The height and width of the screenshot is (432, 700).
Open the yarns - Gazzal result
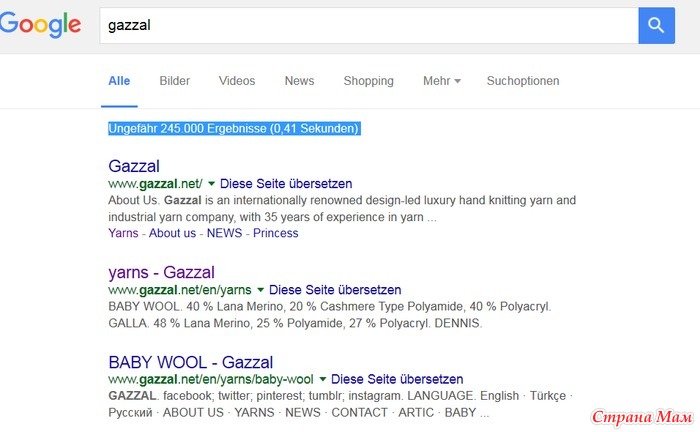click(x=162, y=272)
